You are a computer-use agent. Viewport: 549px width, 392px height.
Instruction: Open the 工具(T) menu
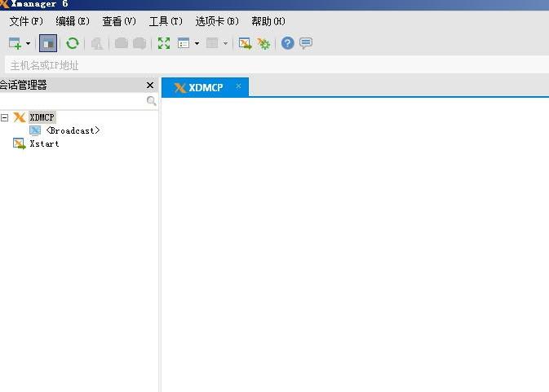coord(166,21)
